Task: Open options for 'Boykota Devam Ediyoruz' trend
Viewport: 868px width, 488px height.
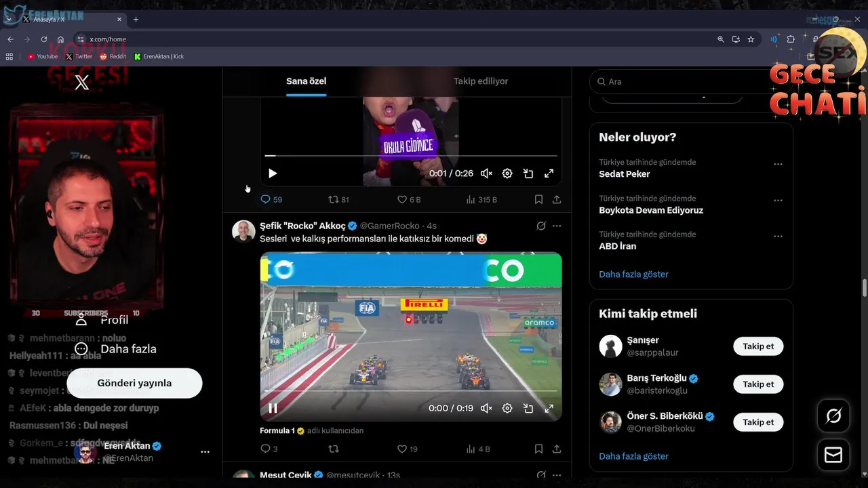Action: 778,201
